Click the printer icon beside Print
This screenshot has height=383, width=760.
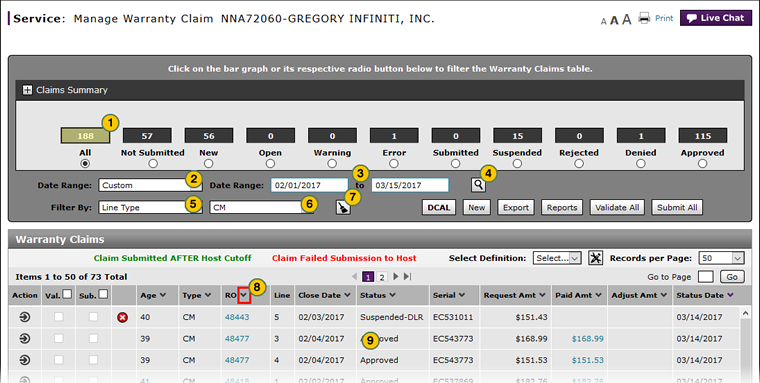pyautogui.click(x=644, y=18)
